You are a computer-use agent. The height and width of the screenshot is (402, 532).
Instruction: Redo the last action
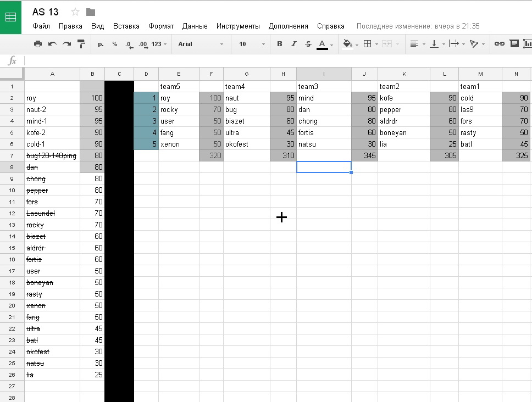click(67, 44)
